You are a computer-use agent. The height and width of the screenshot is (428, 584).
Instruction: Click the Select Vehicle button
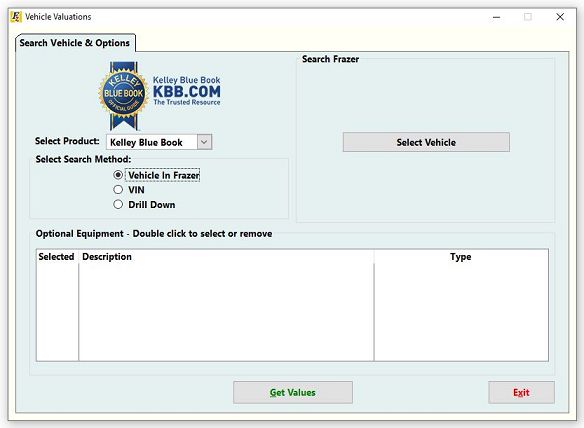[426, 142]
